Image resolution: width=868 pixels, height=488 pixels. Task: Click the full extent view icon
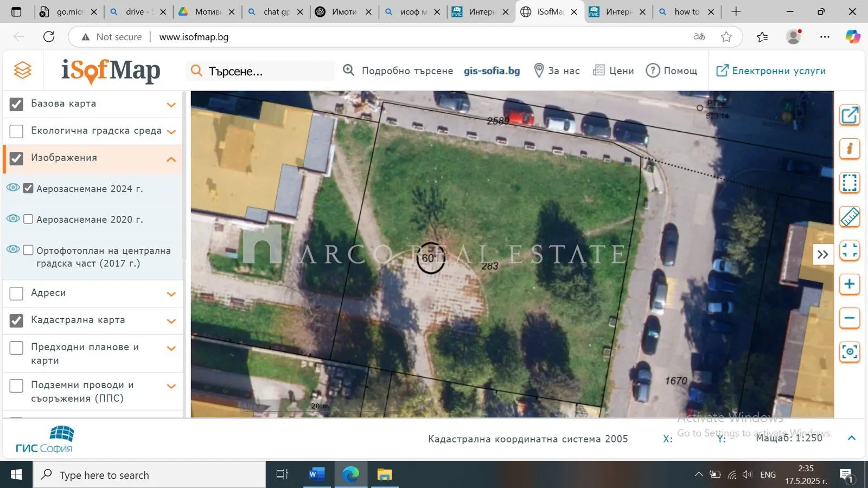click(850, 251)
